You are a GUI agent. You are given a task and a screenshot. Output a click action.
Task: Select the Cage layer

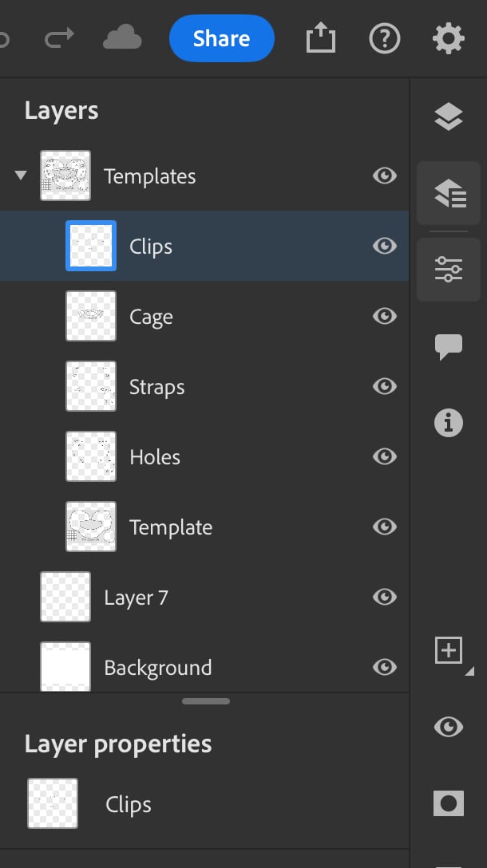(x=151, y=317)
